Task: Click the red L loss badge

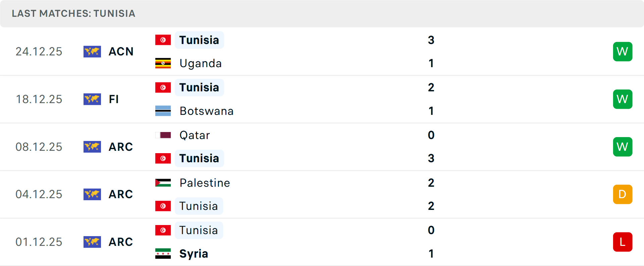Action: pos(623,242)
